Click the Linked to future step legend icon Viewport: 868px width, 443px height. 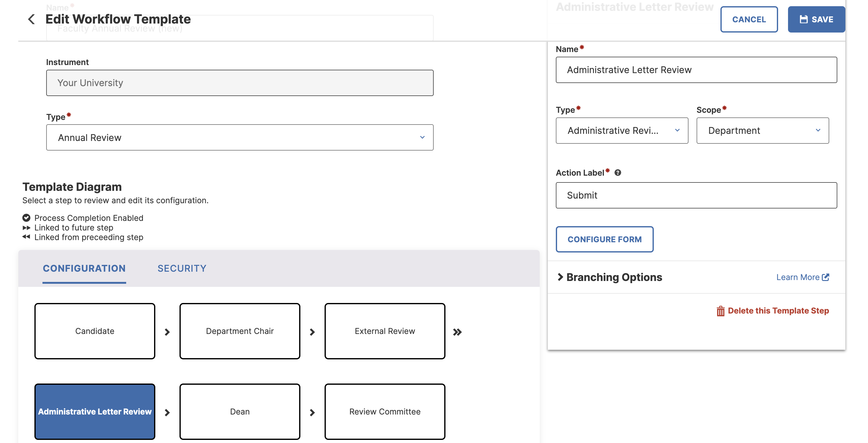[26, 228]
